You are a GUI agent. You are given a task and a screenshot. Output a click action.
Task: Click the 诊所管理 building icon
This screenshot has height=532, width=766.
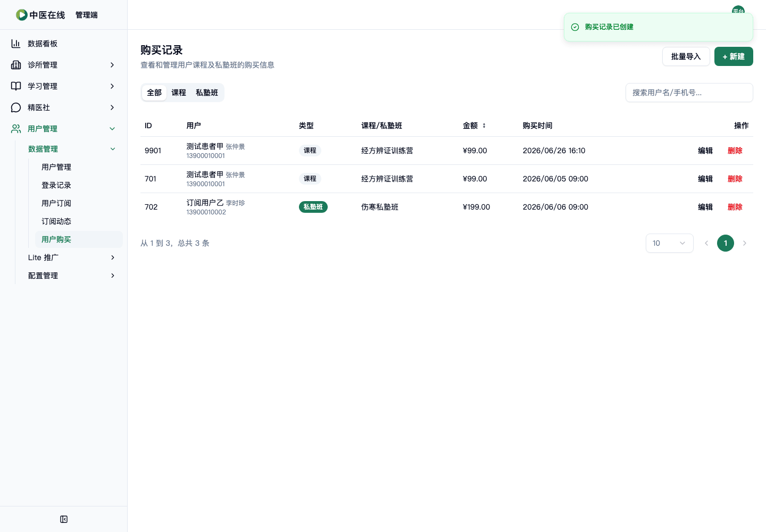point(16,65)
